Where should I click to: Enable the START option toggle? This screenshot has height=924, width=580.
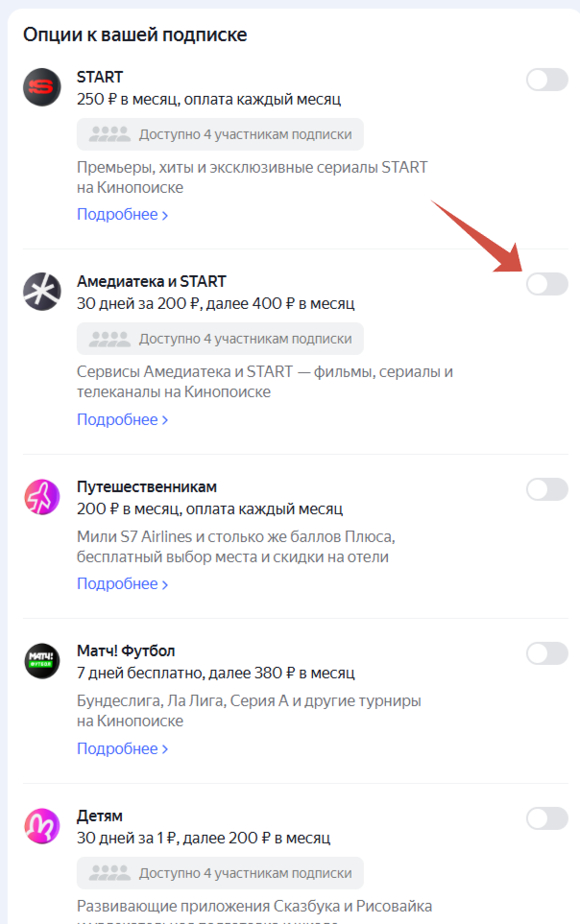click(547, 80)
